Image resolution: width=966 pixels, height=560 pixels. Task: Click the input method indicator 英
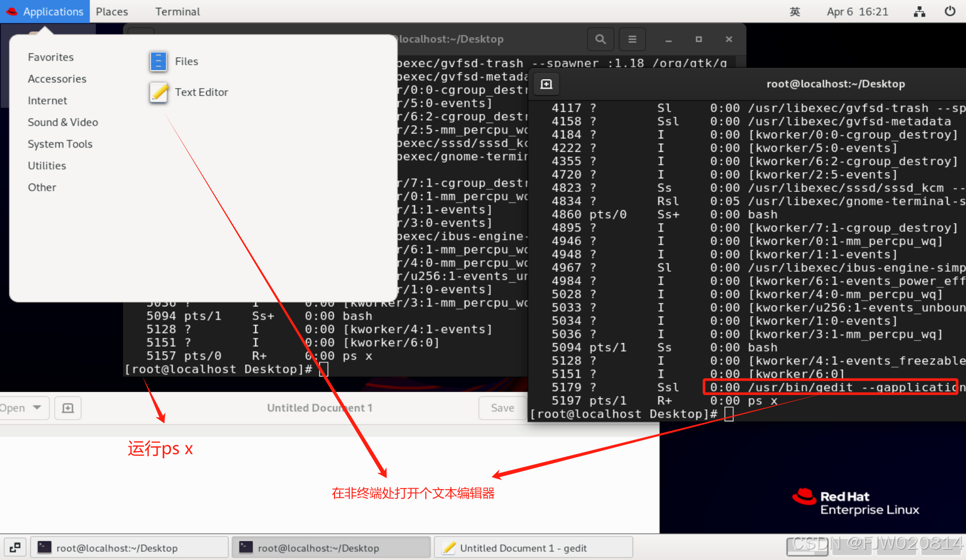pyautogui.click(x=795, y=11)
